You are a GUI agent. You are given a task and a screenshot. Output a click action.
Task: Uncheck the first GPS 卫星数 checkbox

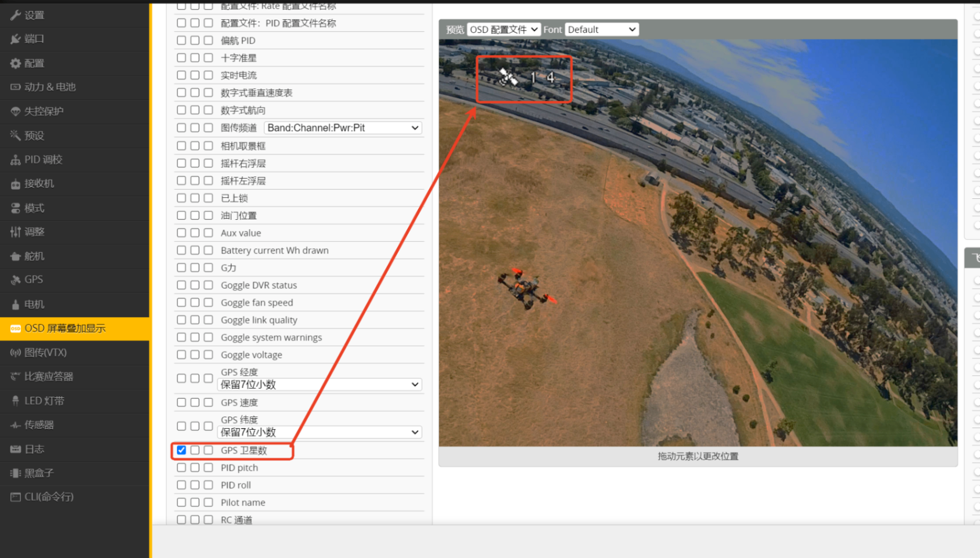[182, 450]
